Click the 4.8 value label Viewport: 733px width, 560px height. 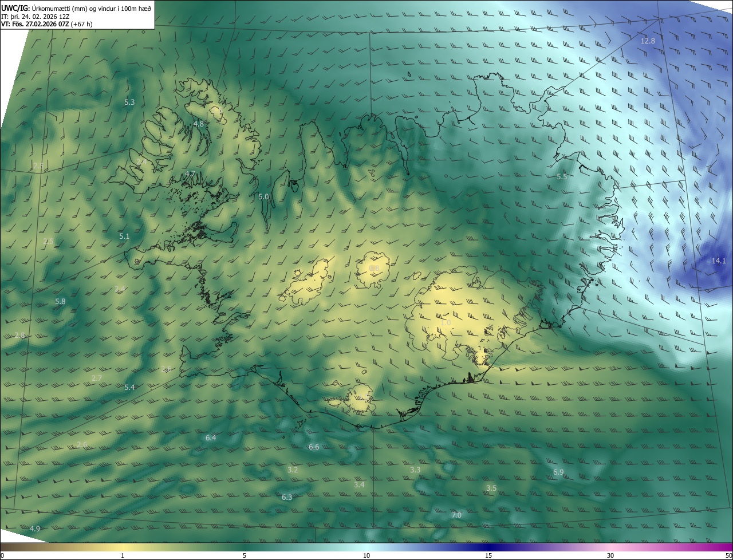tap(199, 123)
